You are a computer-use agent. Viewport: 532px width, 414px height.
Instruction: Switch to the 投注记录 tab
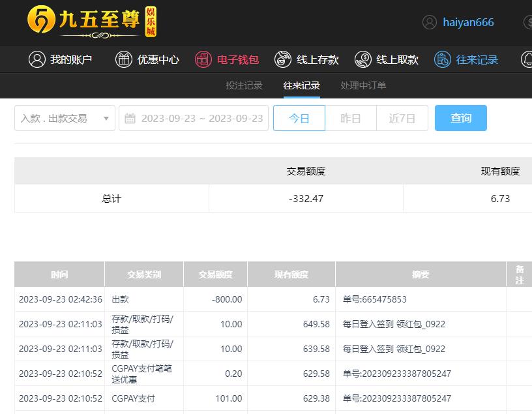coord(244,85)
